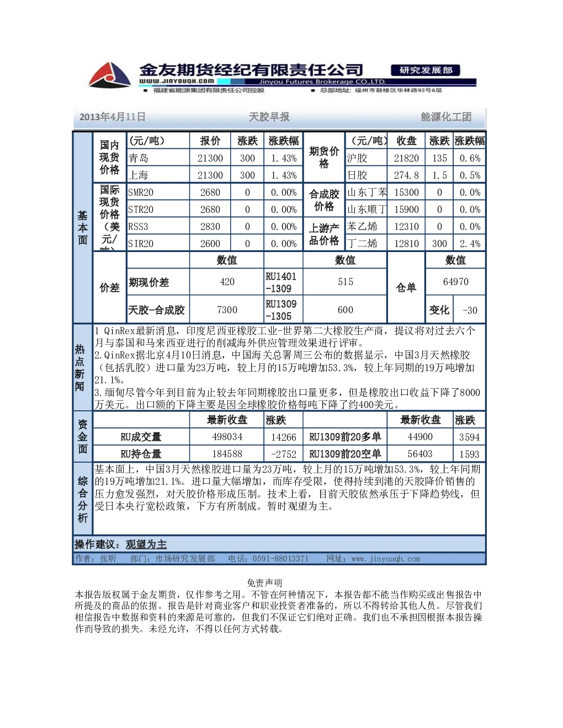The width and height of the screenshot is (563, 728).
Task: Click the 期现价差 value 420
Action: [x=227, y=282]
